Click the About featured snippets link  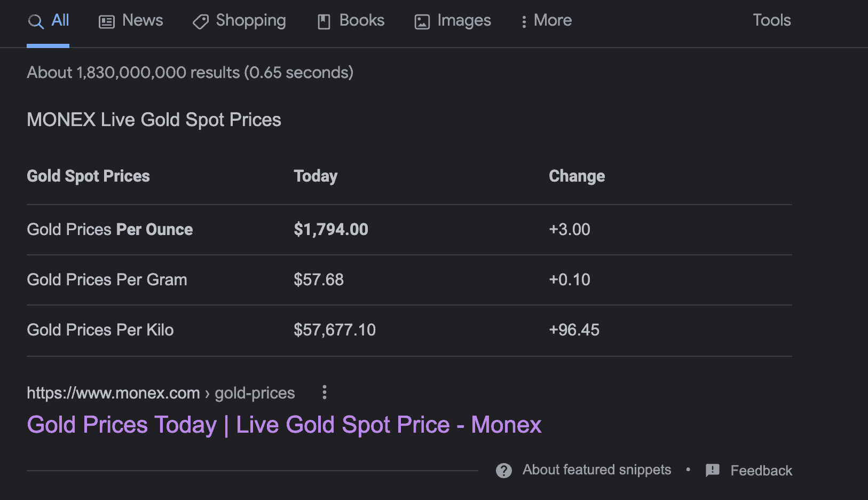pos(596,470)
